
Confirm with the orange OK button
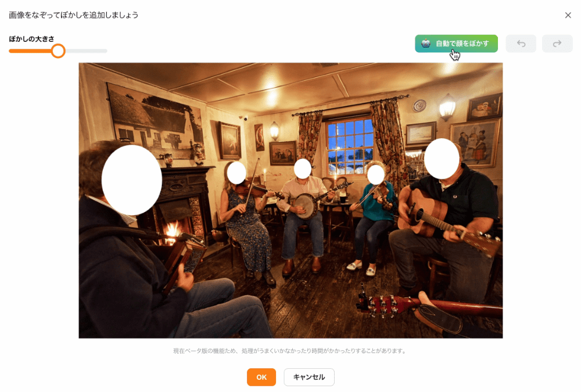(261, 377)
